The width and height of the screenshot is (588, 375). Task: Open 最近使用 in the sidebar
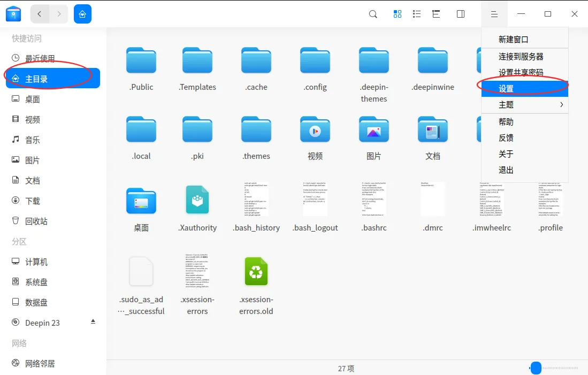(x=40, y=59)
